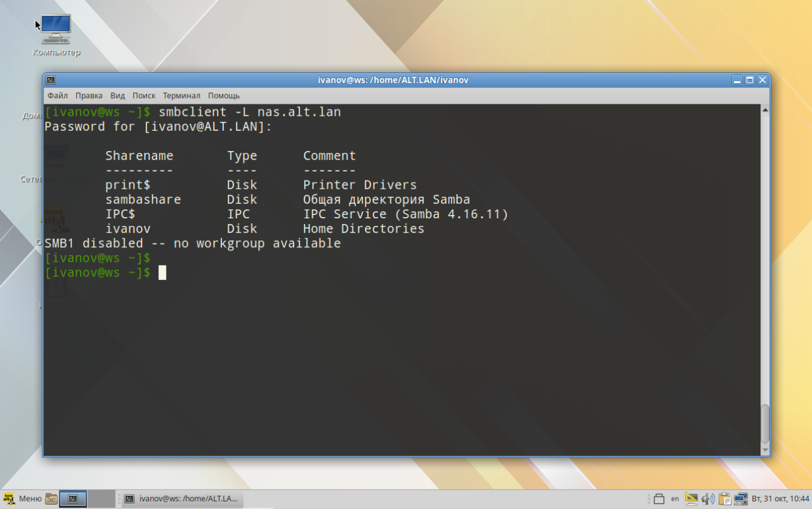The width and height of the screenshot is (812, 509).
Task: Expand the Терминал menu
Action: [x=181, y=96]
